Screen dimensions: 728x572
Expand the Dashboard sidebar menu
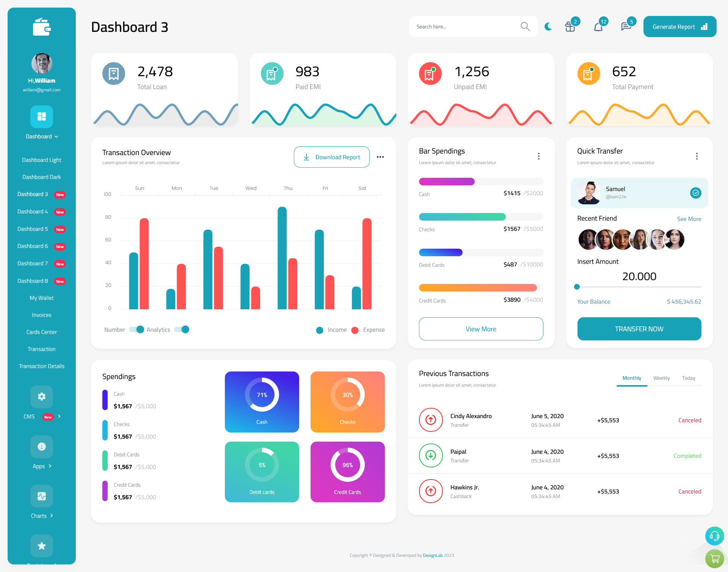[41, 136]
